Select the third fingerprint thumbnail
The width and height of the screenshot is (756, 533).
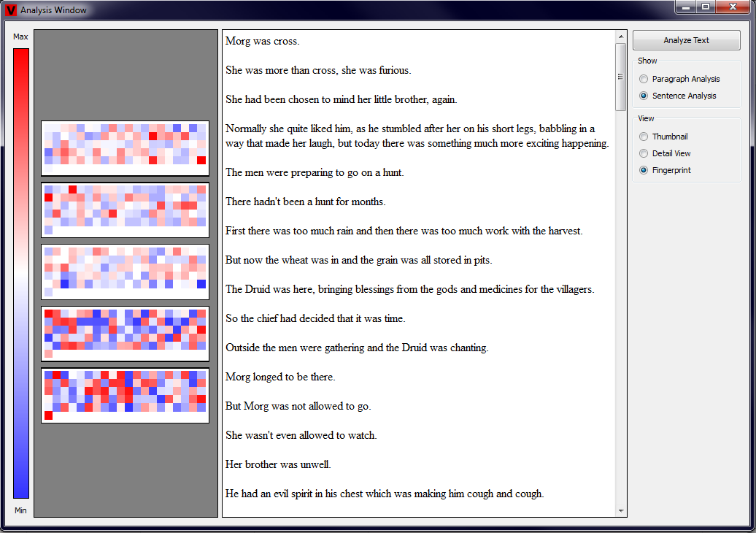tap(125, 272)
